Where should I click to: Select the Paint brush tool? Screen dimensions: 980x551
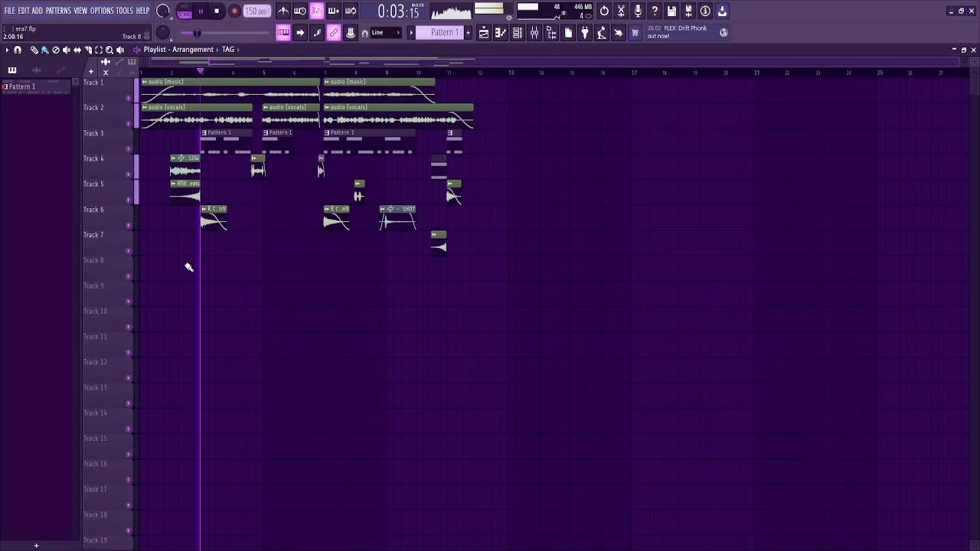[44, 50]
